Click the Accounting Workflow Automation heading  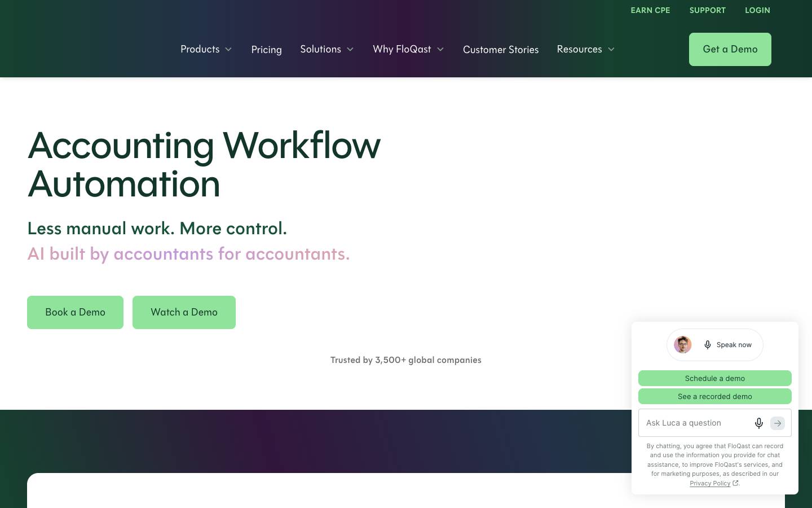[204, 164]
